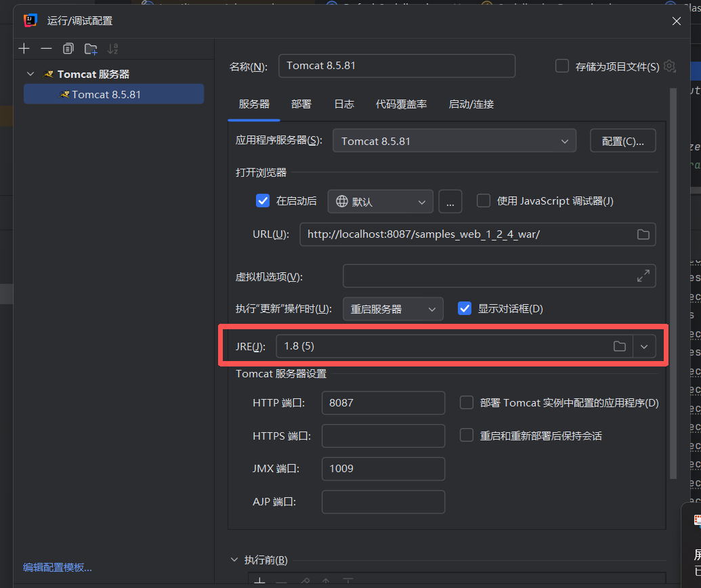
Task: Enable the store as project file checkbox
Action: 561,66
